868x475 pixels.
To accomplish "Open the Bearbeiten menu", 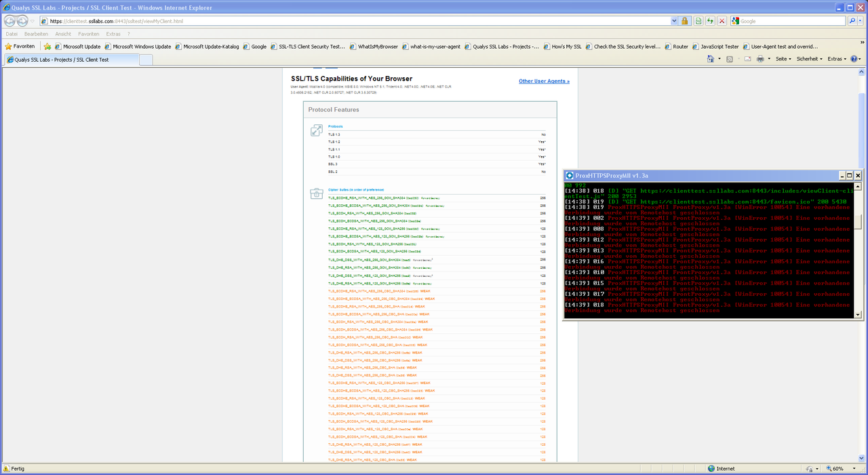I will coord(36,34).
